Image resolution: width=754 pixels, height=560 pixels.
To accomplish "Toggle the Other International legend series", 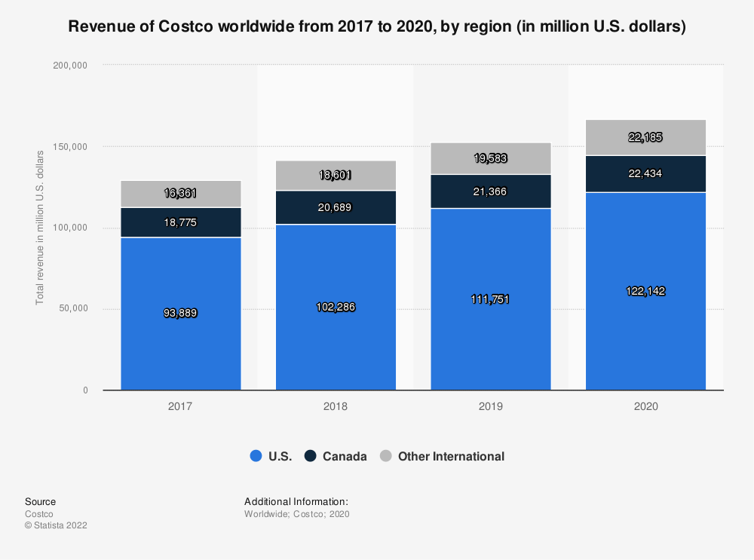I will pos(442,456).
